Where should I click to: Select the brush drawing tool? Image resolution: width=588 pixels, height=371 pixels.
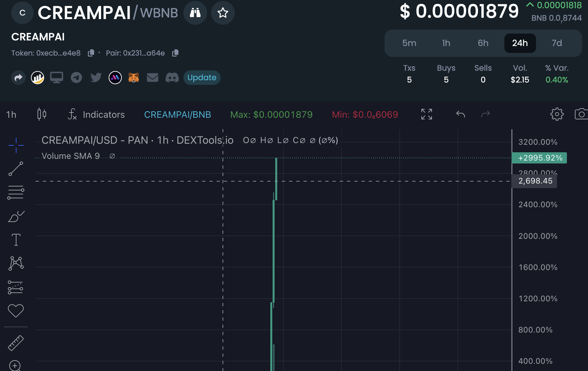click(16, 216)
